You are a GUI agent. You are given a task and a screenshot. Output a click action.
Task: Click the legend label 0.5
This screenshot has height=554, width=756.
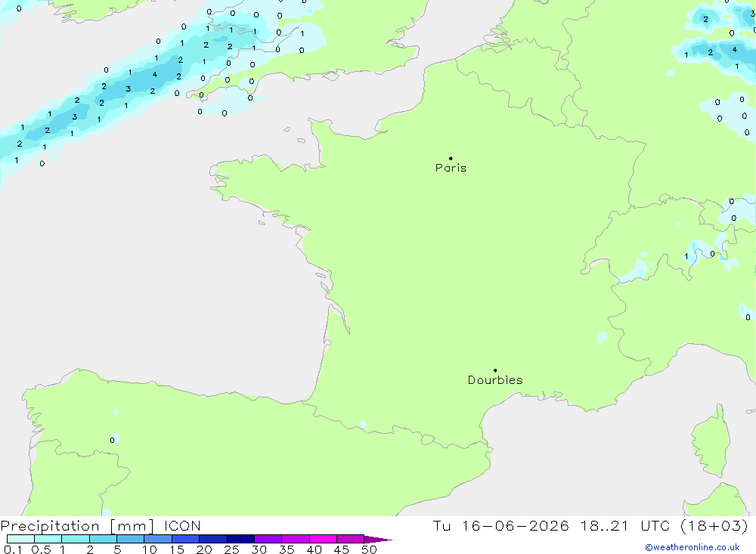pyautogui.click(x=41, y=549)
